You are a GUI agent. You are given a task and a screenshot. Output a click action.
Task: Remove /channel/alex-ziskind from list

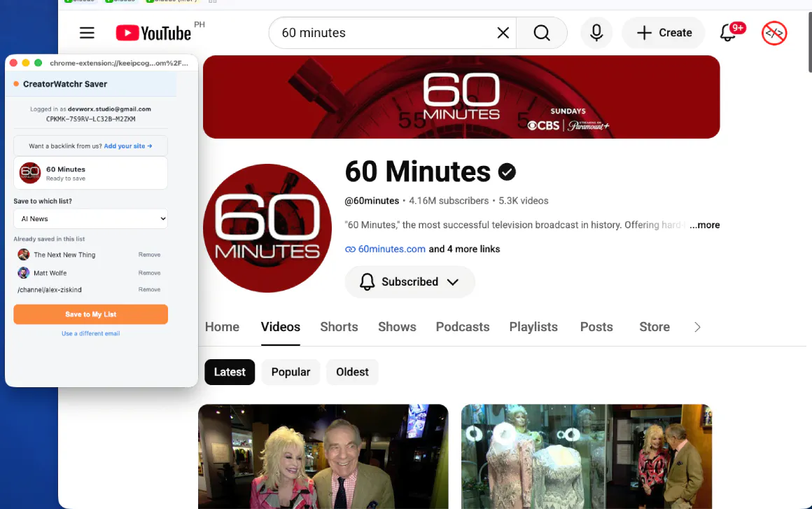point(149,289)
